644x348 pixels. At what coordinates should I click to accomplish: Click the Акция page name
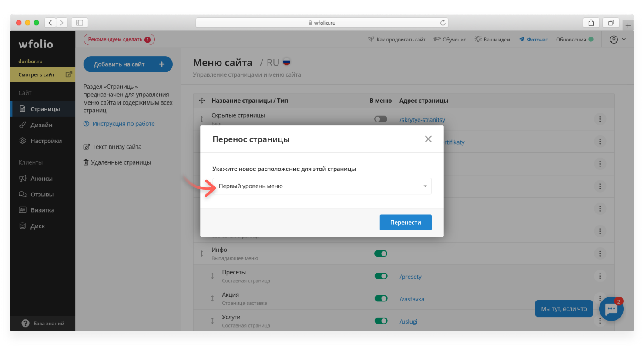tap(231, 295)
